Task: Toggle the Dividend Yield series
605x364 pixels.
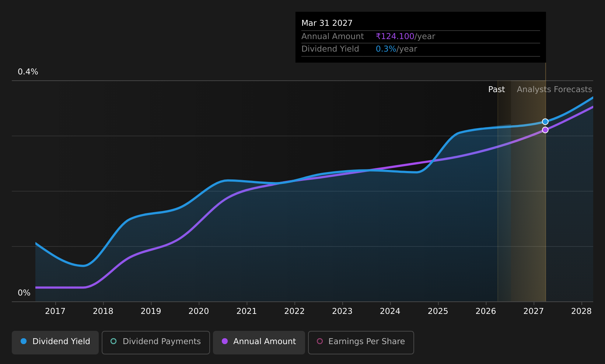Action: click(55, 342)
